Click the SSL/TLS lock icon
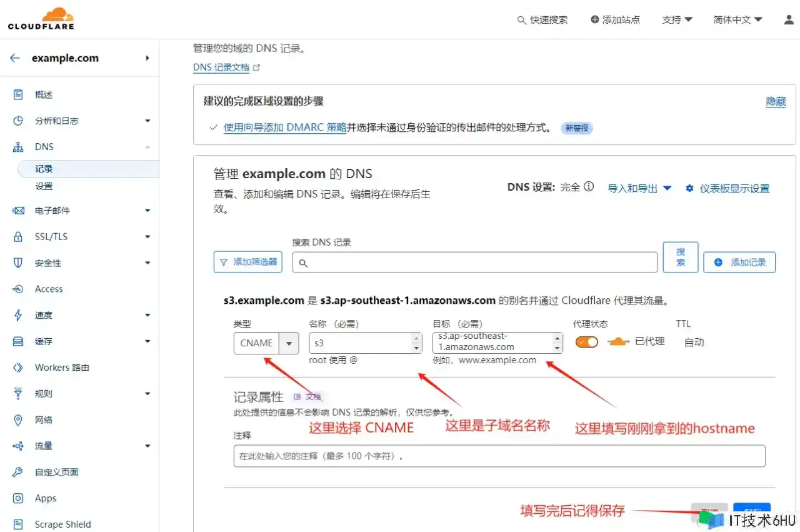The width and height of the screenshot is (800, 532). [18, 237]
